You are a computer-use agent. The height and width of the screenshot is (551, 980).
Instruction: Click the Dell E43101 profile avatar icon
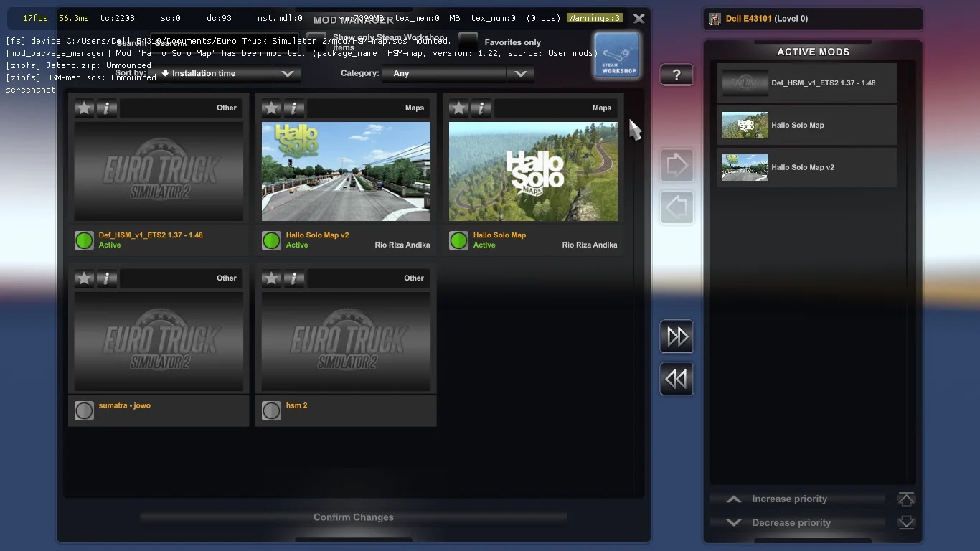pyautogui.click(x=715, y=19)
